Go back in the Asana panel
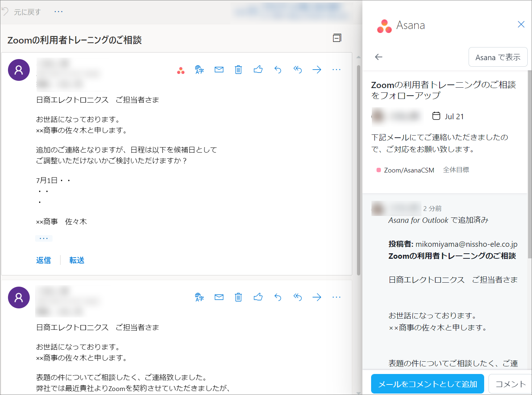Image resolution: width=532 pixels, height=395 pixels. click(379, 57)
